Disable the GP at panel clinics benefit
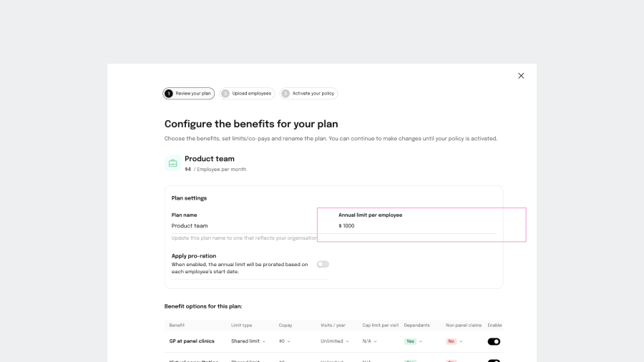644x362 pixels. 494,341
